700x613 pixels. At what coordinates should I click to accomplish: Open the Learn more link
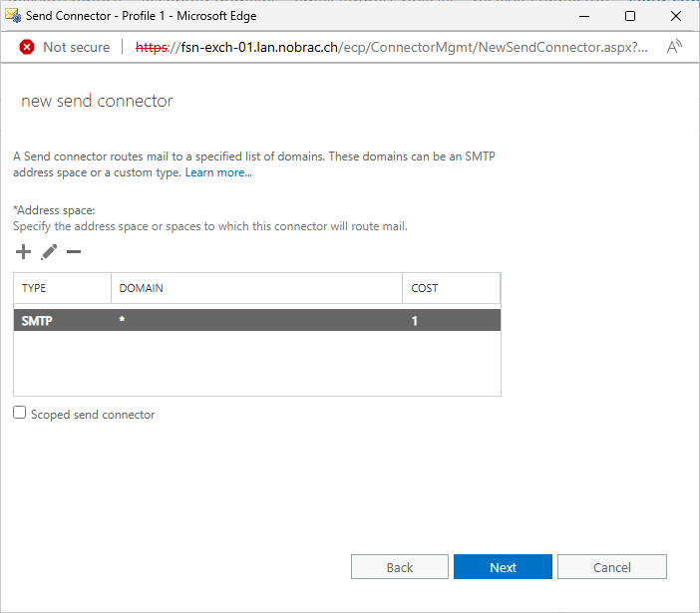tap(218, 172)
